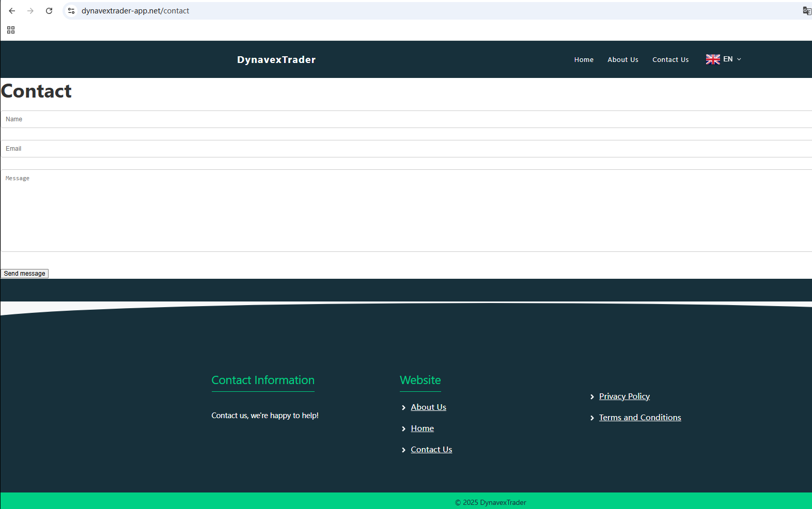The height and width of the screenshot is (509, 812).
Task: Click the address bar URL
Action: pyautogui.click(x=135, y=11)
